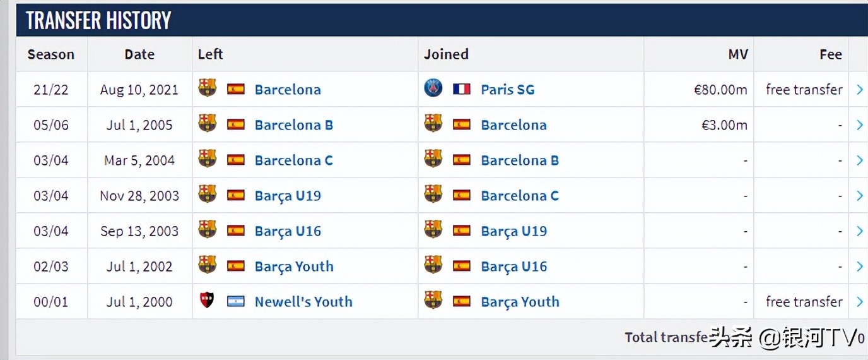
Task: Click the Fee column header
Action: click(x=830, y=54)
